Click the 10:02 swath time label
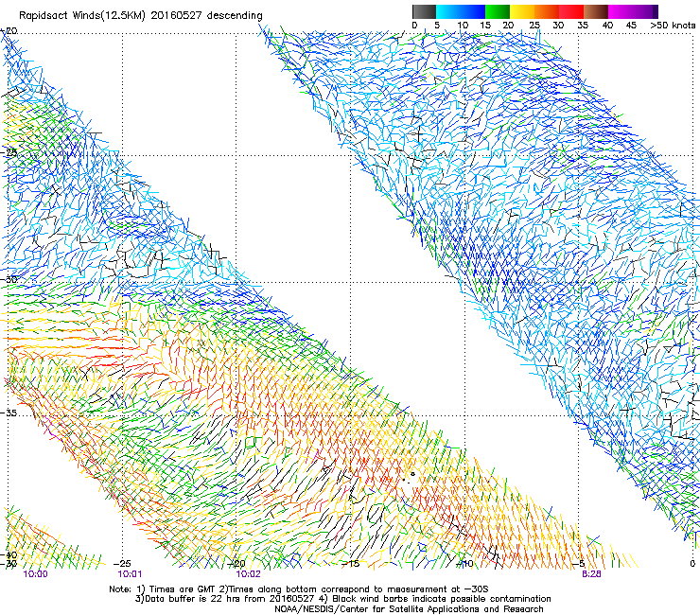 [248, 574]
